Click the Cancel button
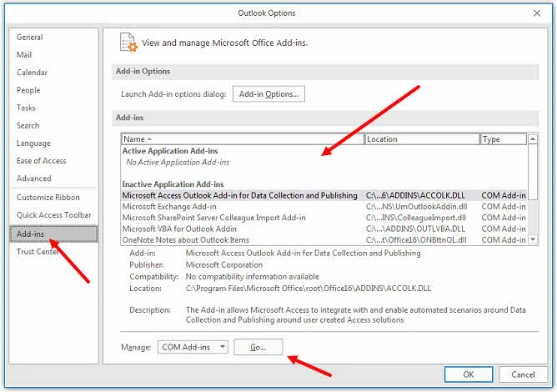 (x=523, y=374)
